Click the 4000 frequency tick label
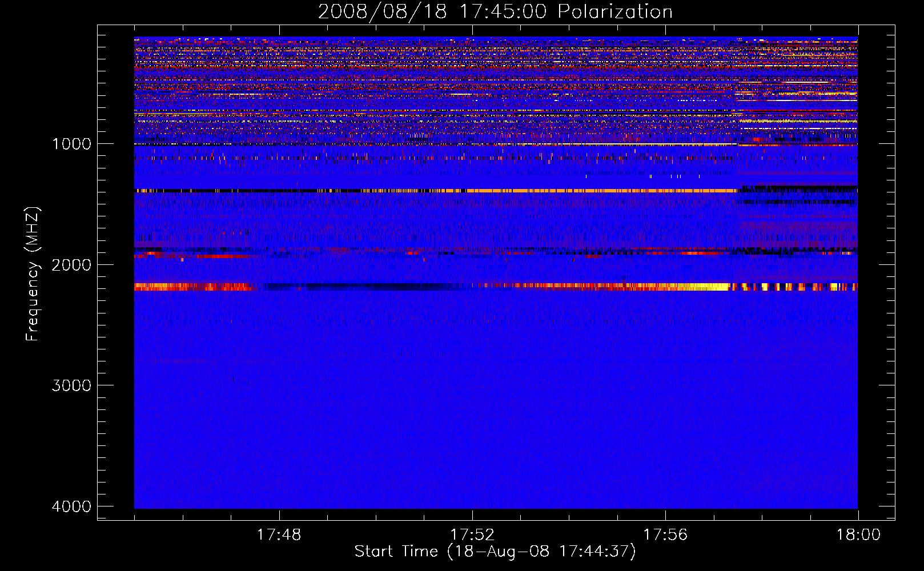This screenshot has width=924, height=571. [x=71, y=506]
